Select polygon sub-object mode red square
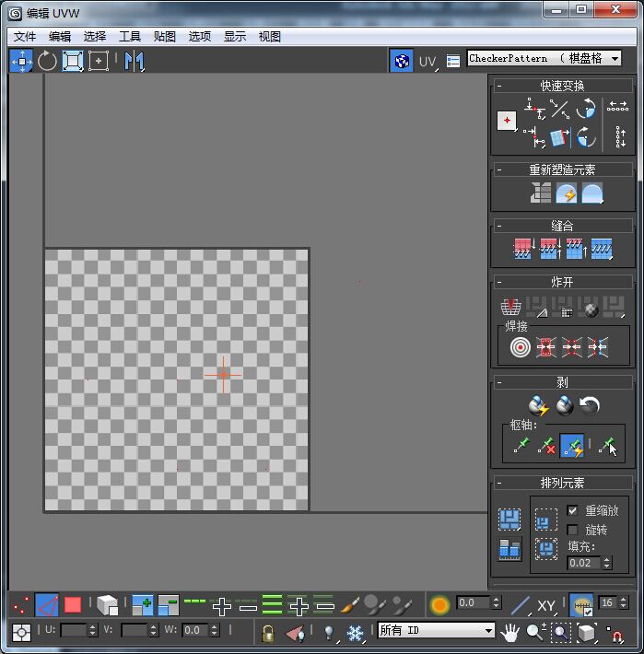644x654 pixels. (x=73, y=605)
